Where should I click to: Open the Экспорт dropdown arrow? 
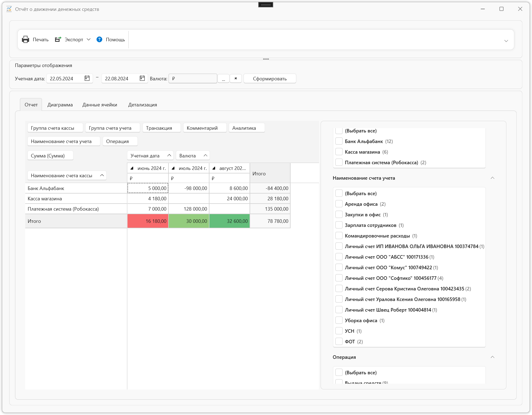(x=88, y=39)
